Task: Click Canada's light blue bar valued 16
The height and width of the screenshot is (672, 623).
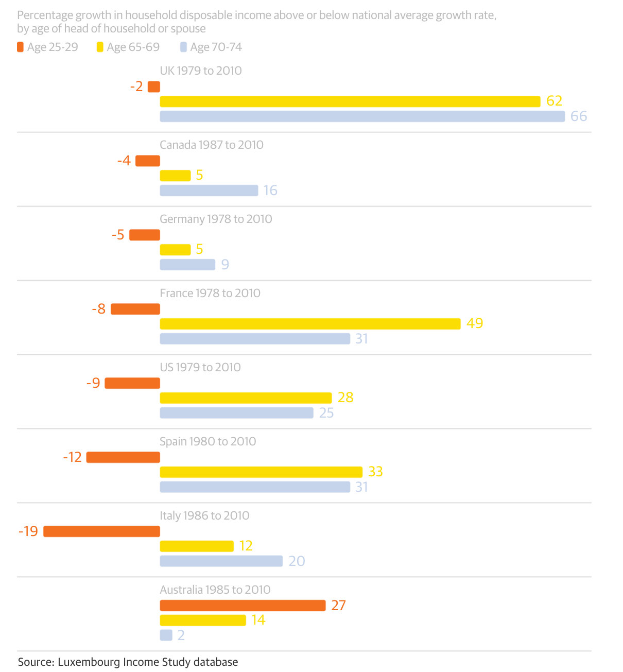Action: point(209,191)
